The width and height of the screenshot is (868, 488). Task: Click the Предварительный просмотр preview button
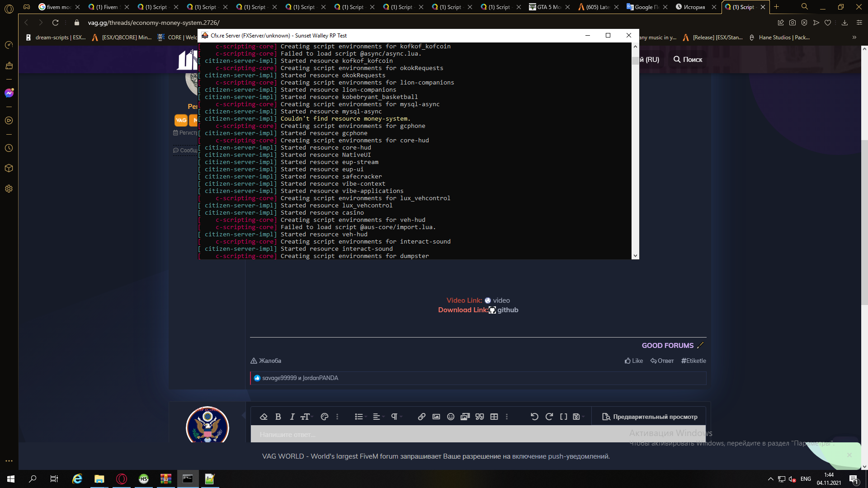click(x=650, y=417)
